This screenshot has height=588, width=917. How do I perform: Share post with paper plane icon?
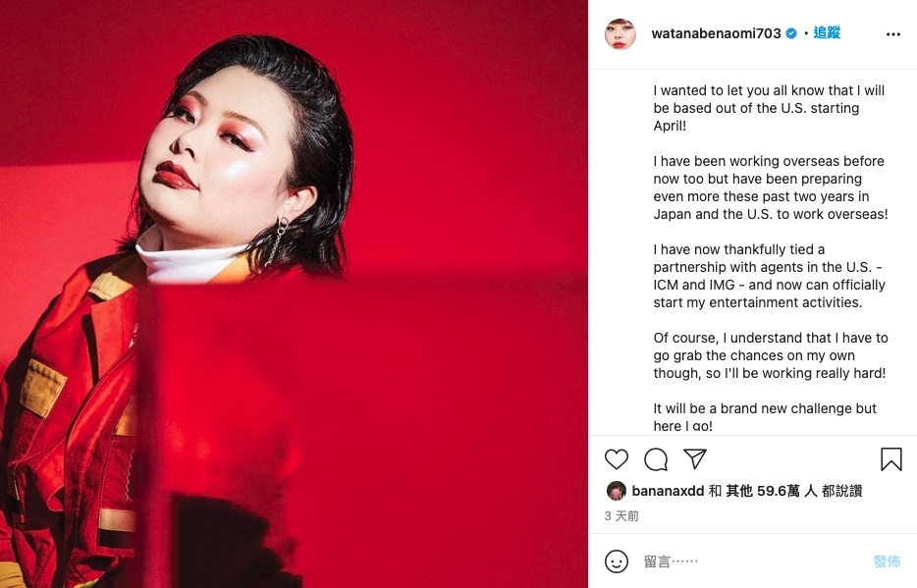695,458
